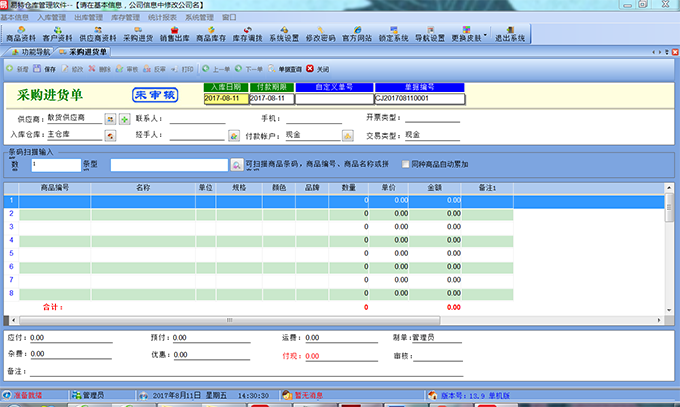Click the 商品编号 column header
This screenshot has height=407, width=680.
point(55,188)
